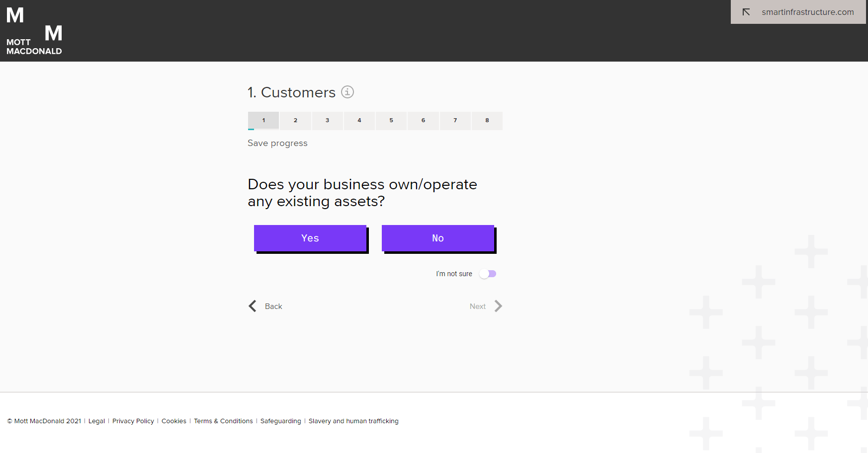This screenshot has height=453, width=868.
Task: Open the Customers info icon
Action: tap(347, 92)
